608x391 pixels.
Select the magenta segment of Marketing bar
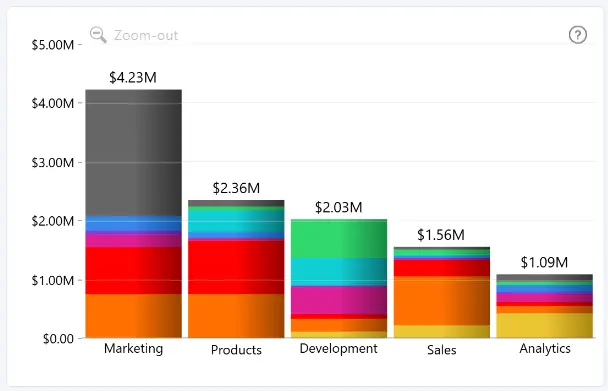(x=133, y=240)
